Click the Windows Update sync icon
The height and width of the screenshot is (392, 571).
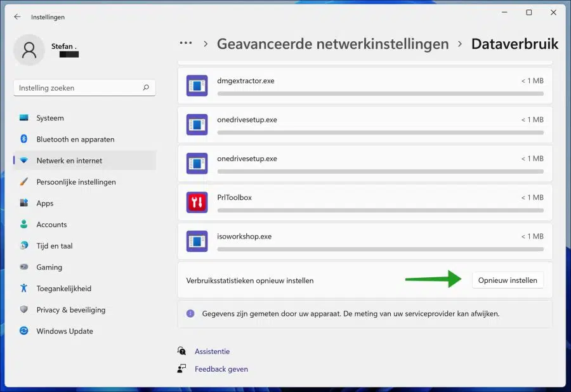[x=24, y=330]
